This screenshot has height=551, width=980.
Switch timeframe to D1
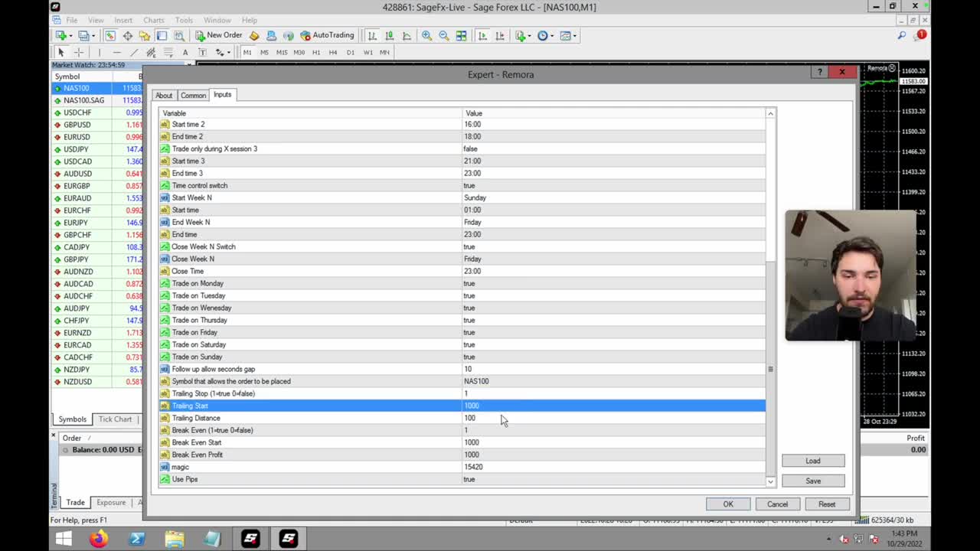[351, 52]
